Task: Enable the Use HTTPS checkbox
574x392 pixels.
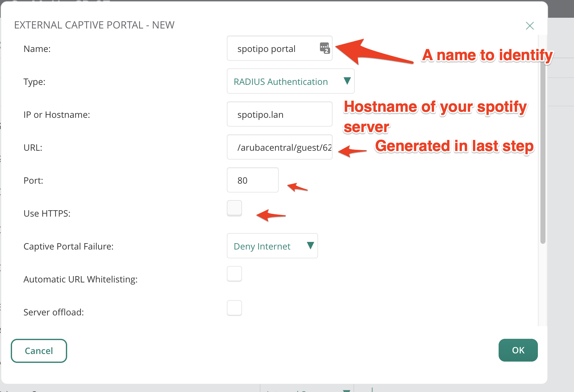Action: 234,208
